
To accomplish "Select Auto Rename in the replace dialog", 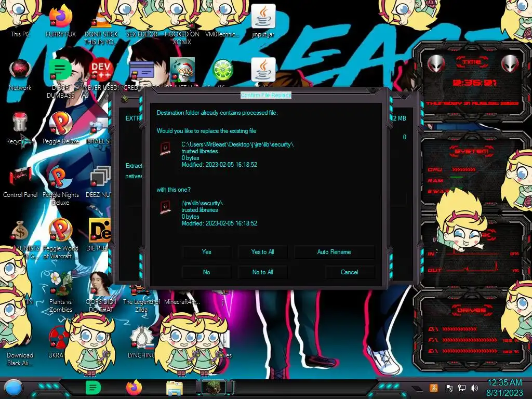I will 334,252.
